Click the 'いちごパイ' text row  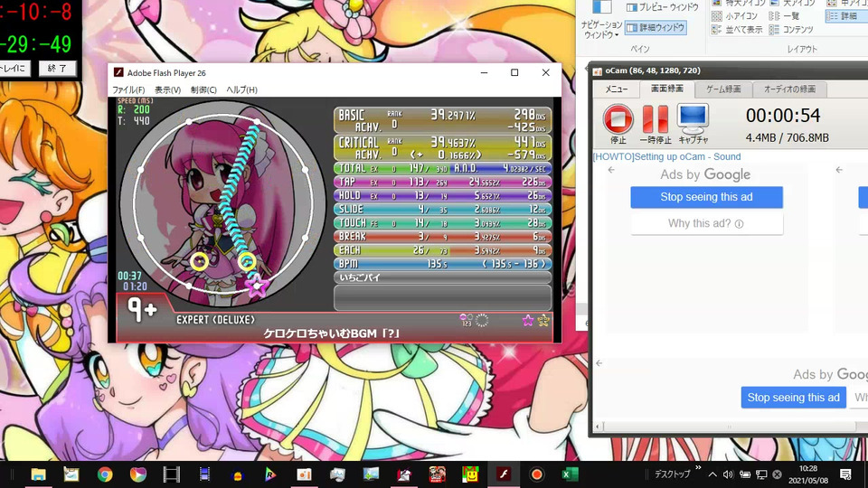442,277
